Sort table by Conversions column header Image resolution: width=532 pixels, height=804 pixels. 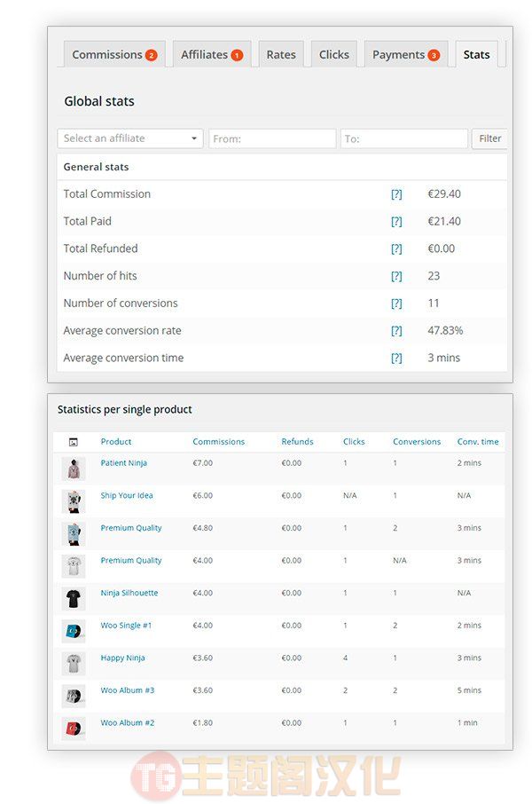[x=417, y=441]
